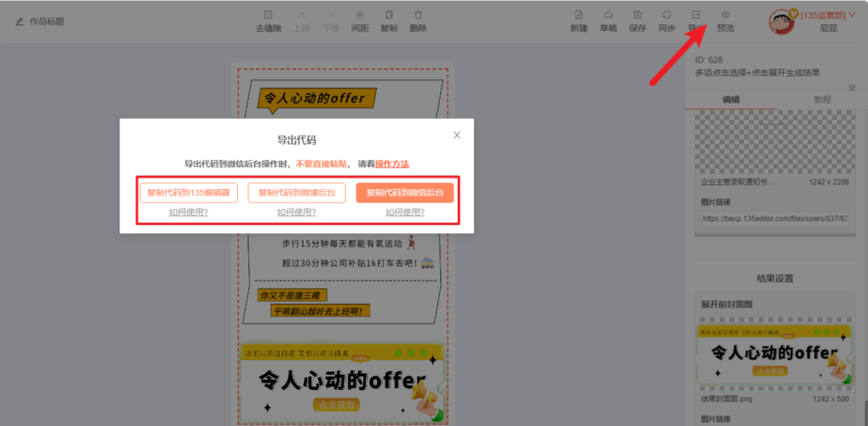
Task: Click 复制代码到微博后台 button
Action: [297, 193]
